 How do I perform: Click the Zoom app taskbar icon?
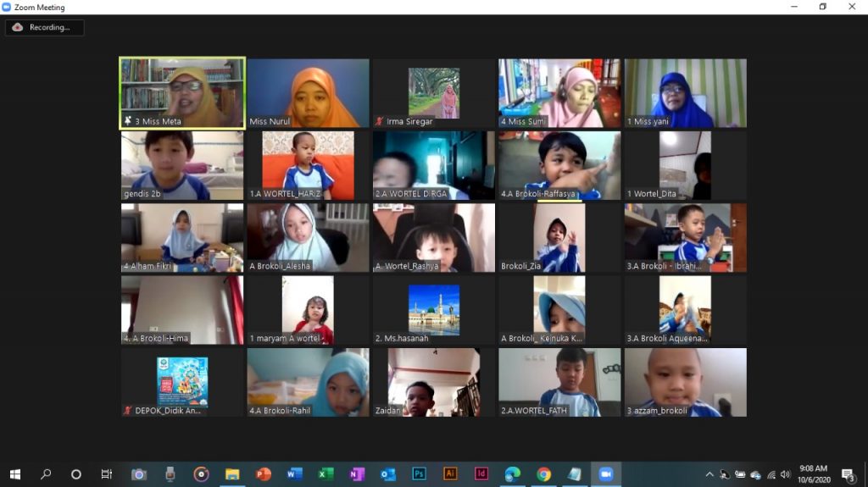pyautogui.click(x=605, y=474)
